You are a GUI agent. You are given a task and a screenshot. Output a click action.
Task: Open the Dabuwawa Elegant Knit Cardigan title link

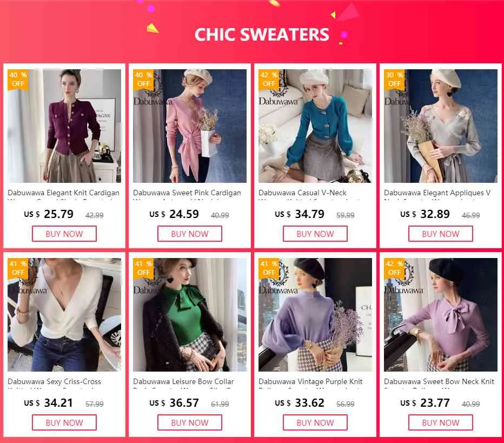tap(64, 193)
